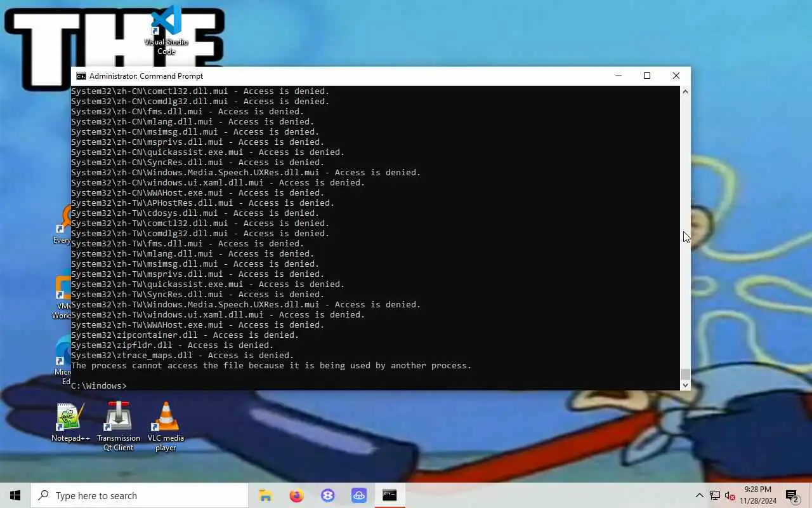Click the console scrollbar thumb

point(685,375)
